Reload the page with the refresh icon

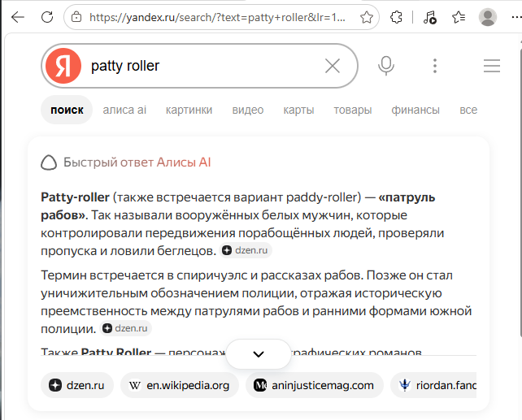tap(47, 17)
